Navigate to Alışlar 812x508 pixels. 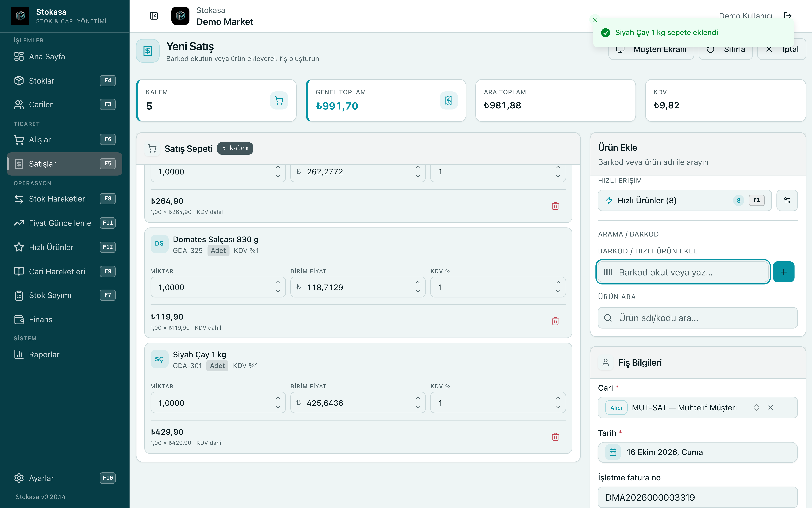[64, 139]
